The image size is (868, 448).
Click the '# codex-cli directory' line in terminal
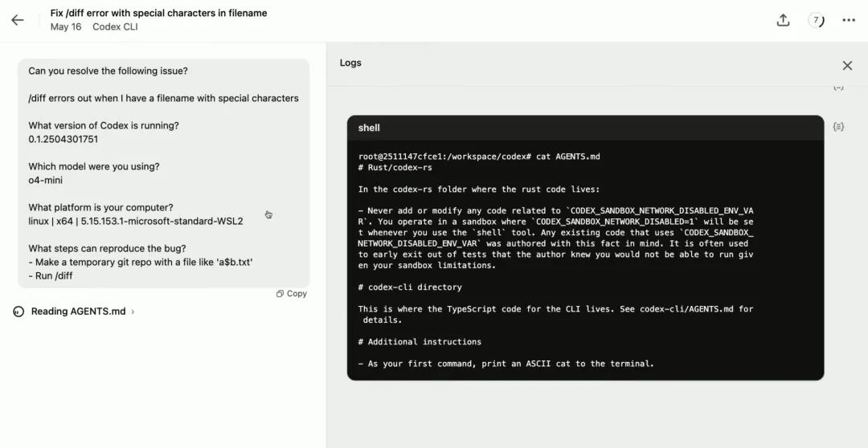(410, 287)
